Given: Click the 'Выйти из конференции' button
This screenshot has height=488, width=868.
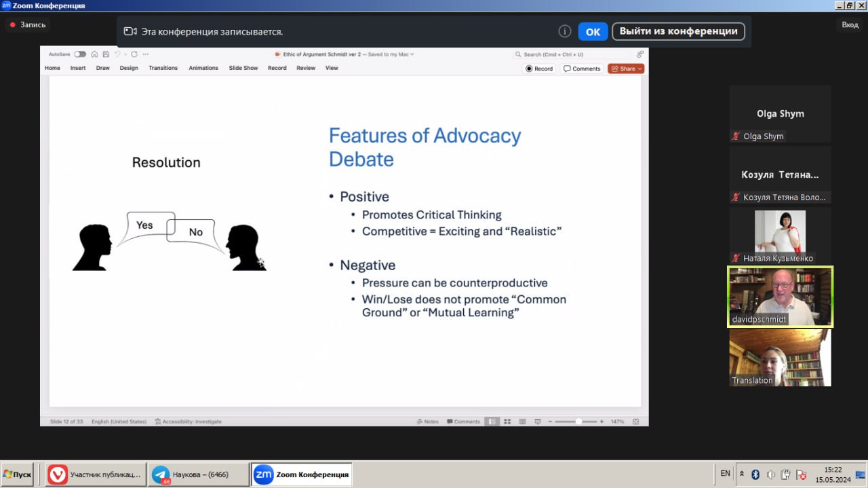Looking at the screenshot, I should [678, 31].
